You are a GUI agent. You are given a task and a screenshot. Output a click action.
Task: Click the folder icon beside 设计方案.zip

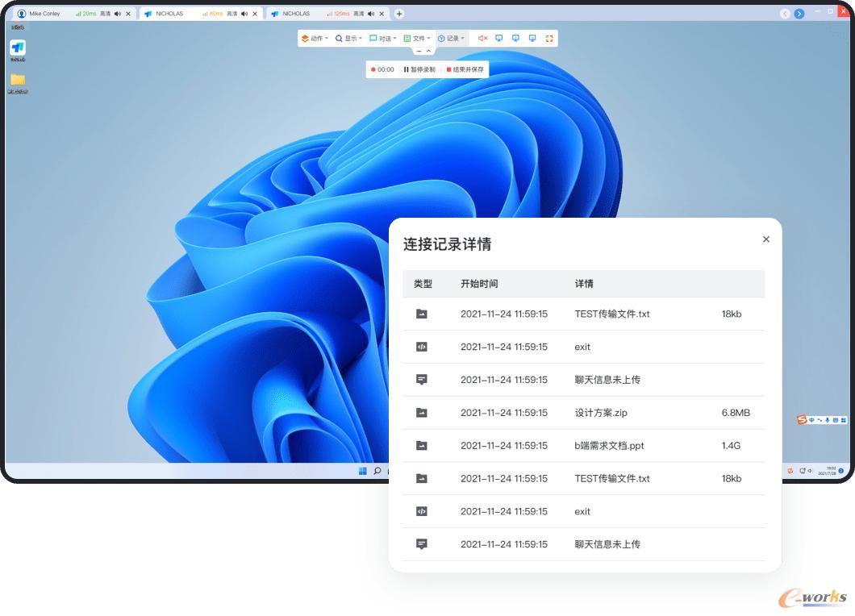[x=422, y=413]
